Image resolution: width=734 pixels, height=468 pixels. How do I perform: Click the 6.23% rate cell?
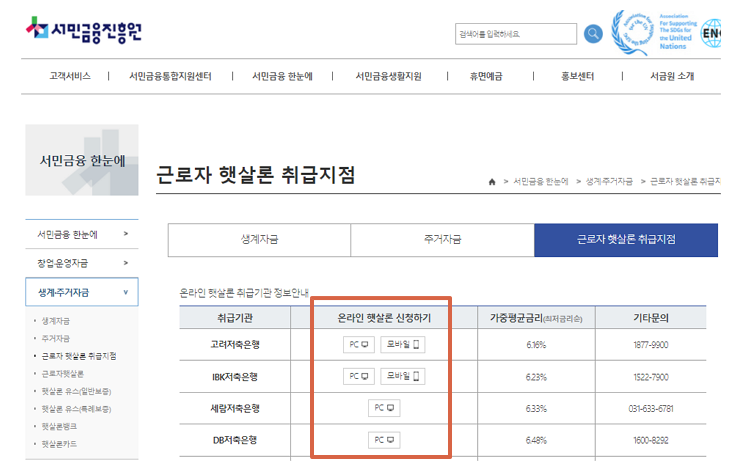536,377
